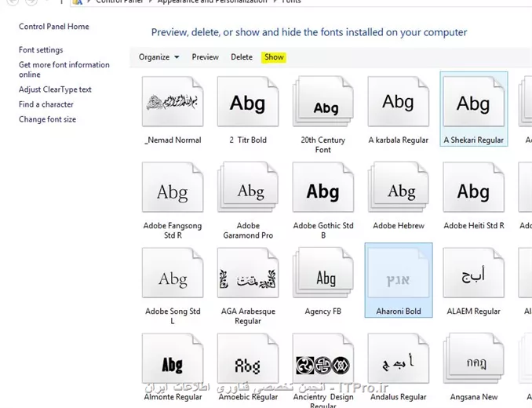Select the hidden Aharoni Bold font icon
Viewport: 532px width, 408px height.
pyautogui.click(x=399, y=273)
